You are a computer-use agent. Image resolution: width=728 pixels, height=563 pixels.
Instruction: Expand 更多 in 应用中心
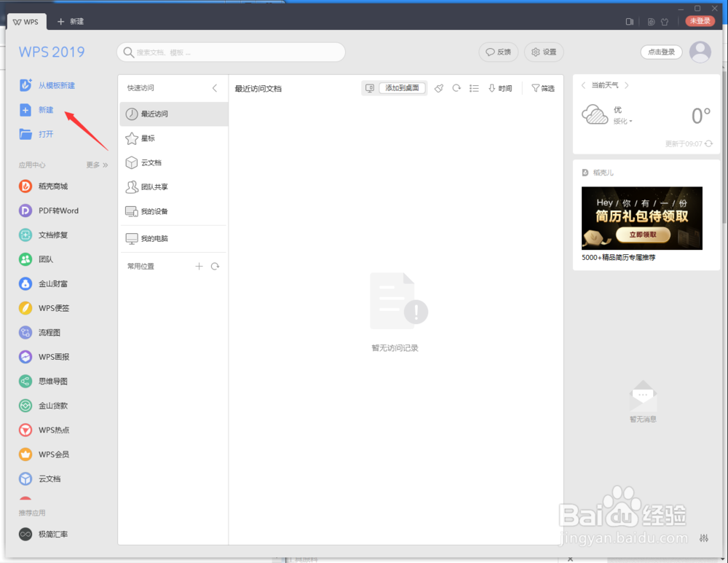[x=97, y=165]
